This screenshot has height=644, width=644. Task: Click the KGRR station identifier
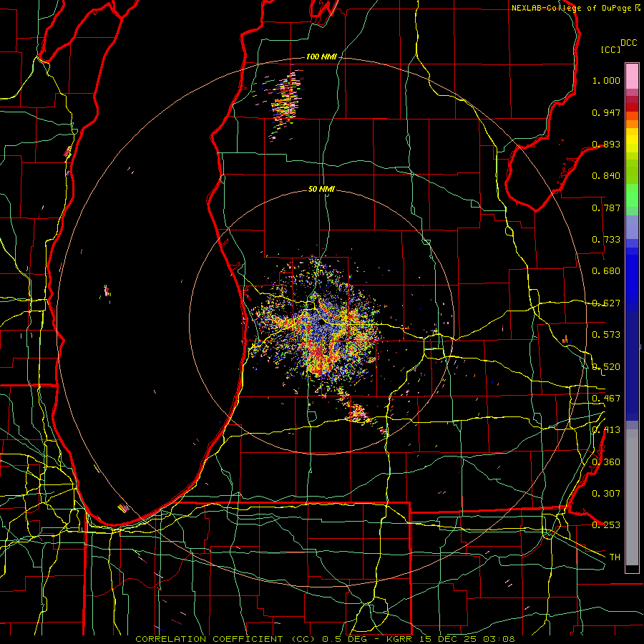(x=401, y=639)
